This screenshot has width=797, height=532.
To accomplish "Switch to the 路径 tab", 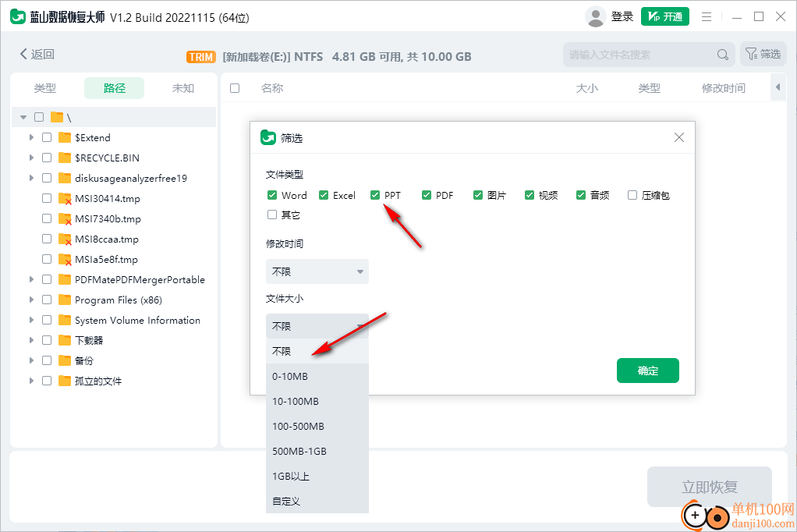I will (115, 88).
